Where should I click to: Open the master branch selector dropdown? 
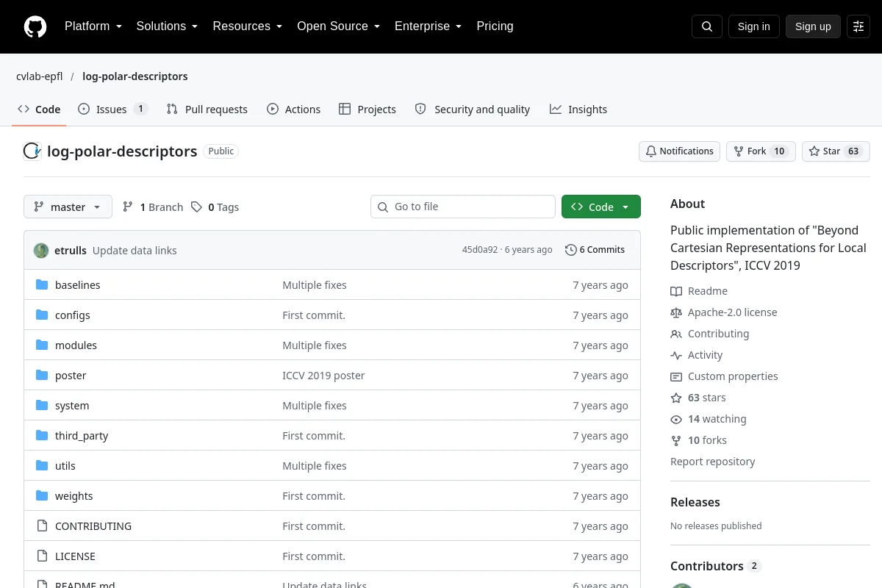68,207
